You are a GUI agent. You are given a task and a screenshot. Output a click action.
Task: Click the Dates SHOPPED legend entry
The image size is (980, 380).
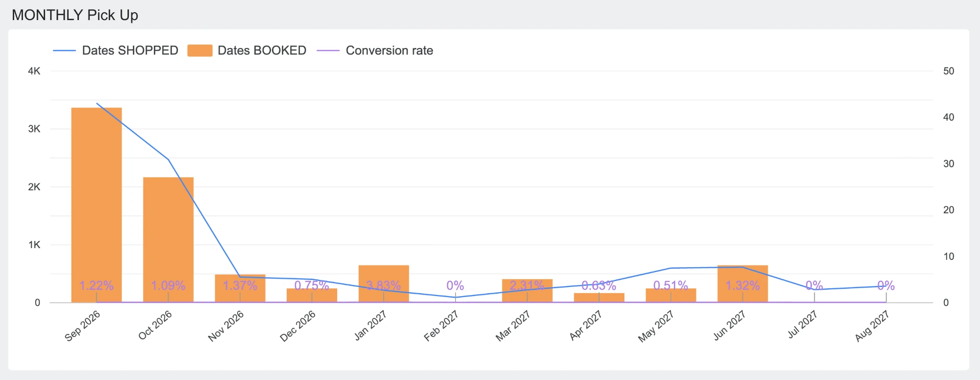coord(116,51)
